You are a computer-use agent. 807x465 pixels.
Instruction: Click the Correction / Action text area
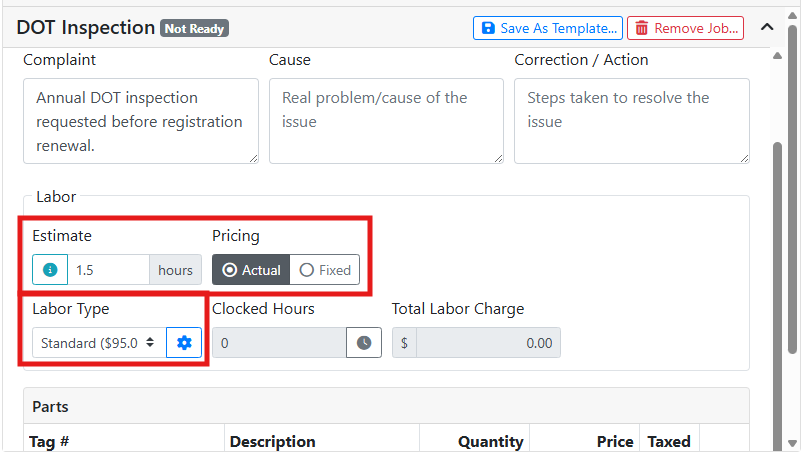tap(632, 121)
